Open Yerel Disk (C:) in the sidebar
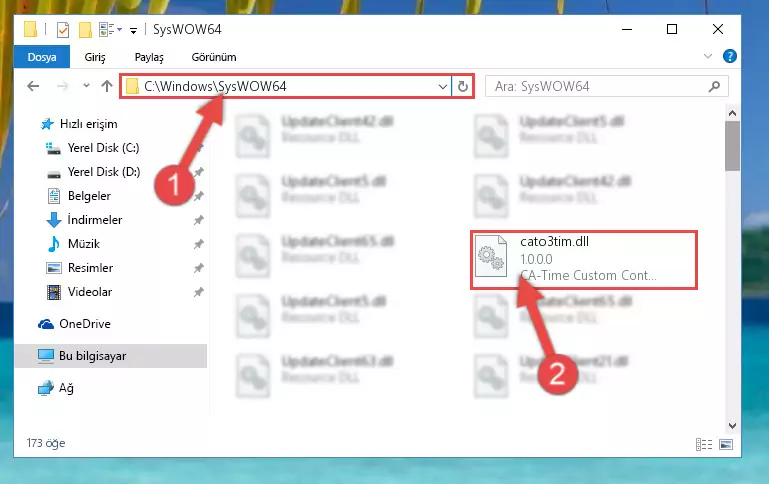Viewport: 769px width, 484px height. coord(103,148)
